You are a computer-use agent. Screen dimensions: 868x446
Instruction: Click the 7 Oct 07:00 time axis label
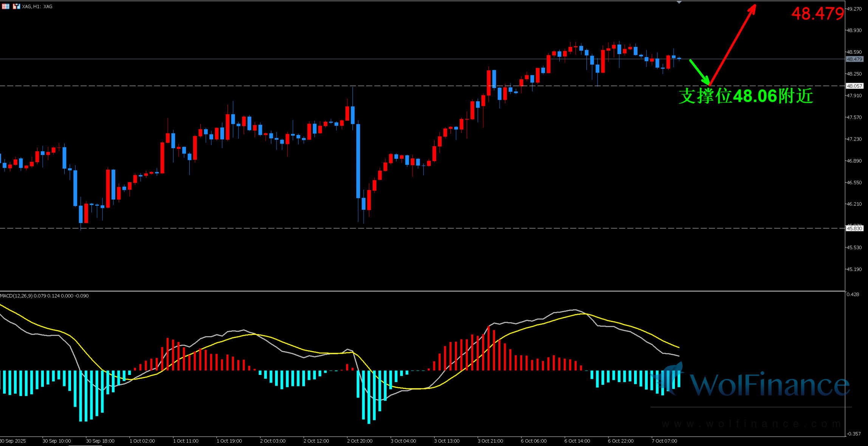[664, 441]
